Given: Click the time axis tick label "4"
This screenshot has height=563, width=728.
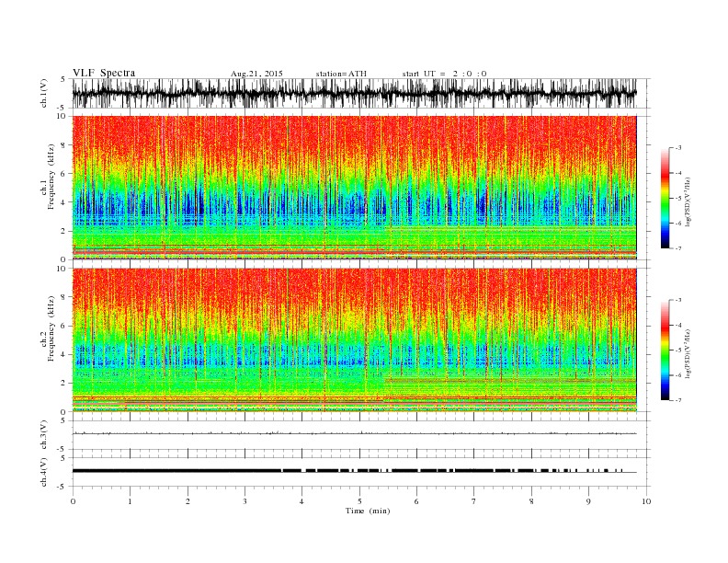Looking at the screenshot, I should pyautogui.click(x=301, y=501).
